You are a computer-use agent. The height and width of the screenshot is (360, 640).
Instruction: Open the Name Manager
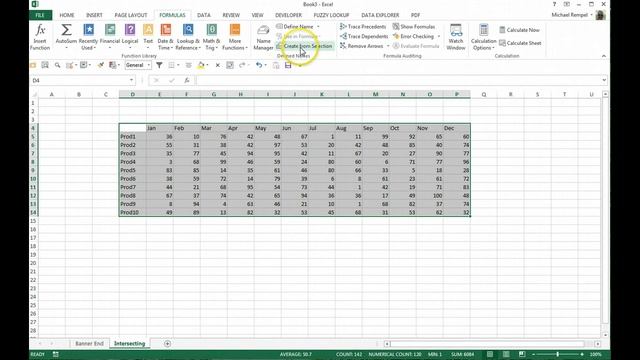(263, 37)
